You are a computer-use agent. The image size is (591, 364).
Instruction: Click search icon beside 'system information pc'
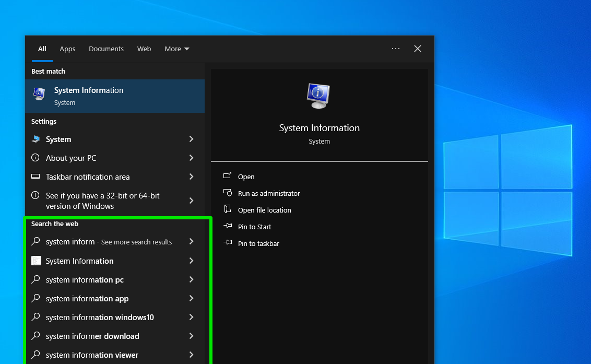point(36,279)
